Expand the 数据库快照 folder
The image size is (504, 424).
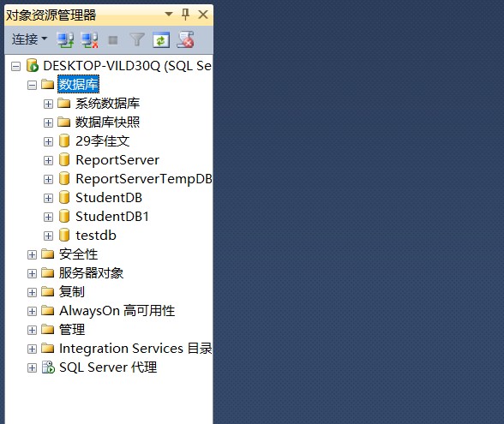[48, 122]
